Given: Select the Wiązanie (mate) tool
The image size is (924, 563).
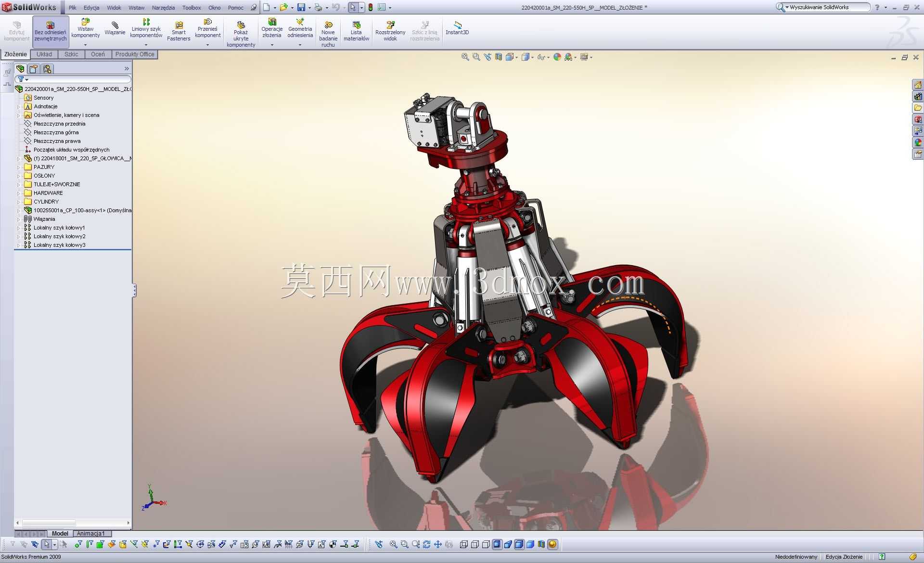Looking at the screenshot, I should (115, 28).
